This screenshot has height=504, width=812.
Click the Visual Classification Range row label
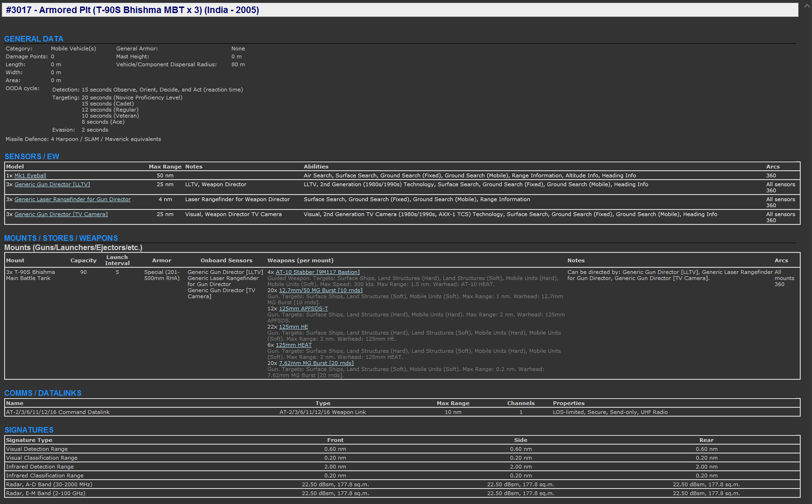coord(42,458)
